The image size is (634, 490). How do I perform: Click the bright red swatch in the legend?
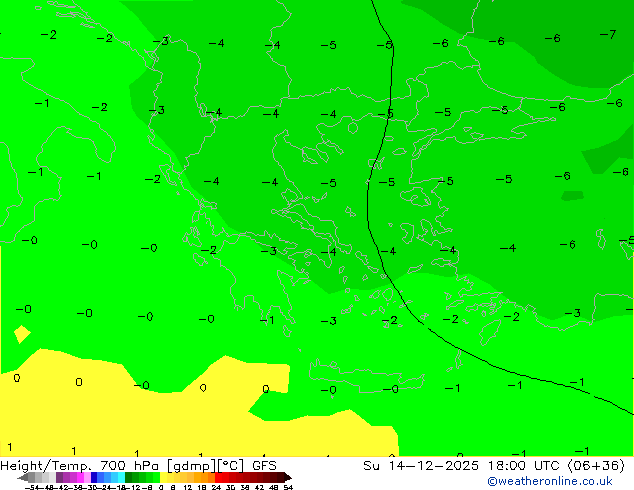tap(218, 477)
